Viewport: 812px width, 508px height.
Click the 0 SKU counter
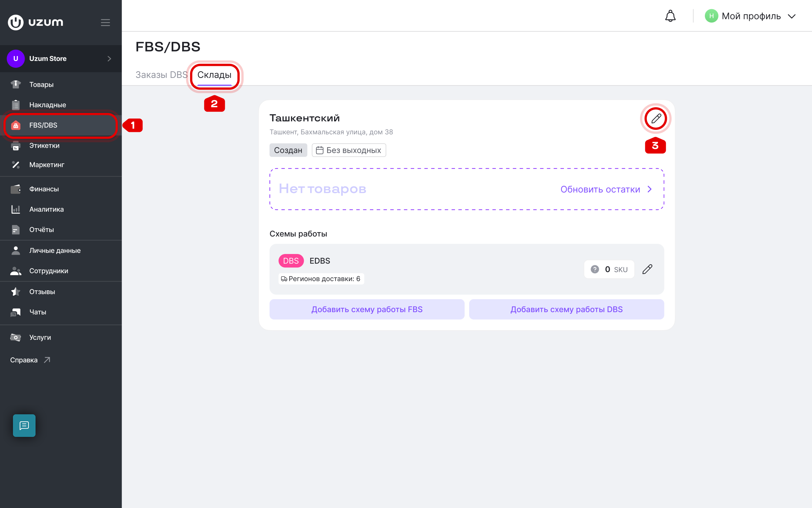click(x=609, y=269)
